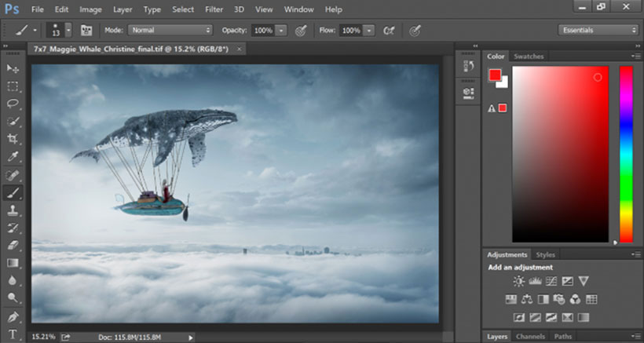The height and width of the screenshot is (343, 644).
Task: Select the Eyedropper tool
Action: [13, 157]
